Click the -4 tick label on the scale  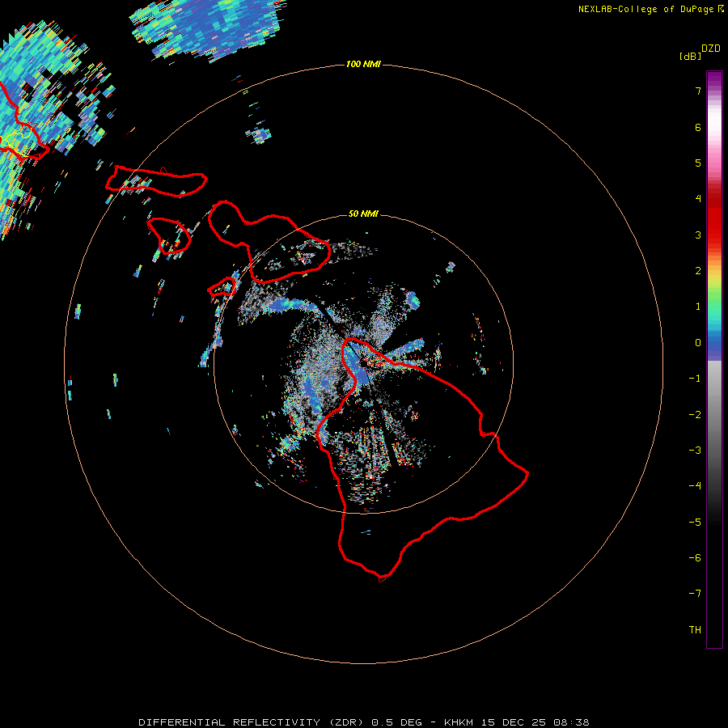[x=695, y=485]
